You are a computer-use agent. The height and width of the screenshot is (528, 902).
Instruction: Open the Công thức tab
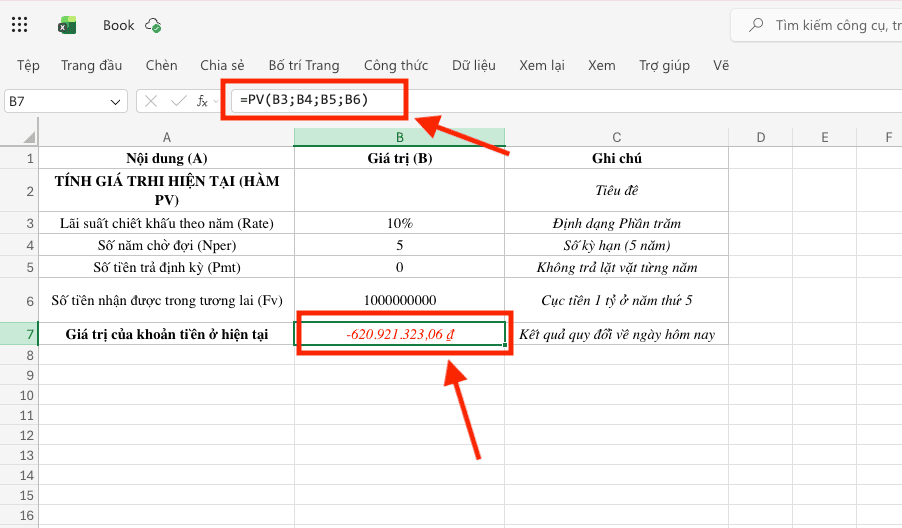(x=396, y=66)
